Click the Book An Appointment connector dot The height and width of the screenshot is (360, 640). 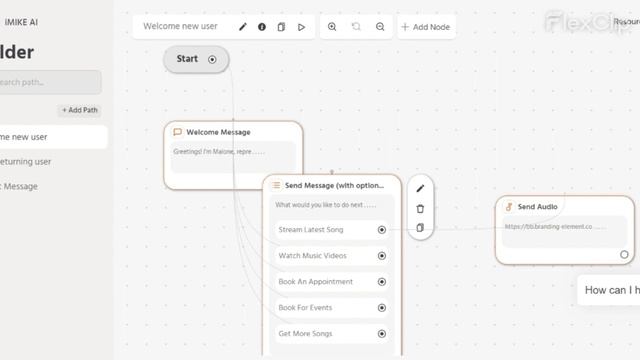(x=382, y=282)
